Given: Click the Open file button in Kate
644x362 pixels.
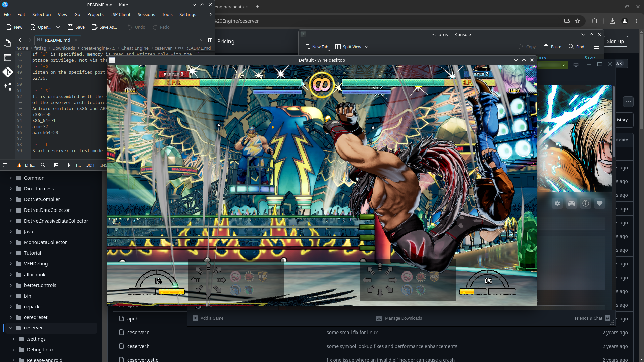Looking at the screenshot, I should click(x=41, y=27).
